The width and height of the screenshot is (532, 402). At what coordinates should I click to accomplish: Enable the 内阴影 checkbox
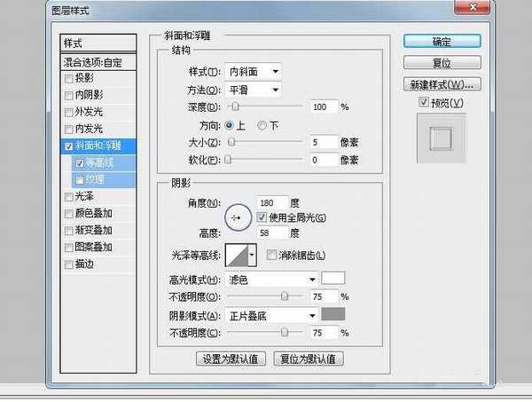[x=68, y=96]
